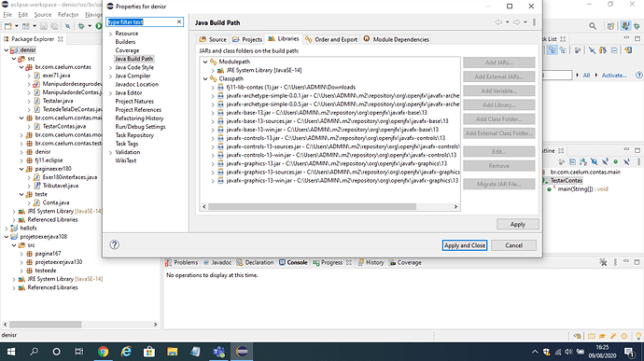The width and height of the screenshot is (644, 361).
Task: Click horizontal scrollbar of libraries list
Action: [312, 206]
